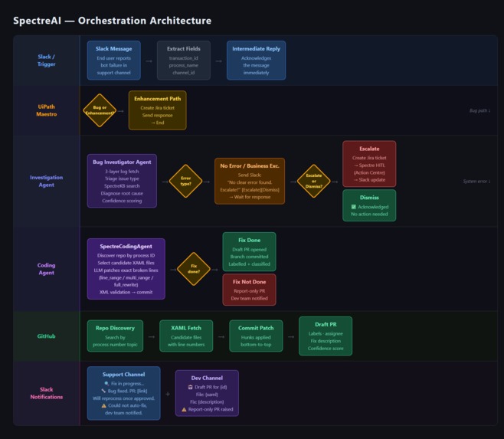Click the Investigation Agent lane label
The image size is (504, 439).
(x=46, y=181)
